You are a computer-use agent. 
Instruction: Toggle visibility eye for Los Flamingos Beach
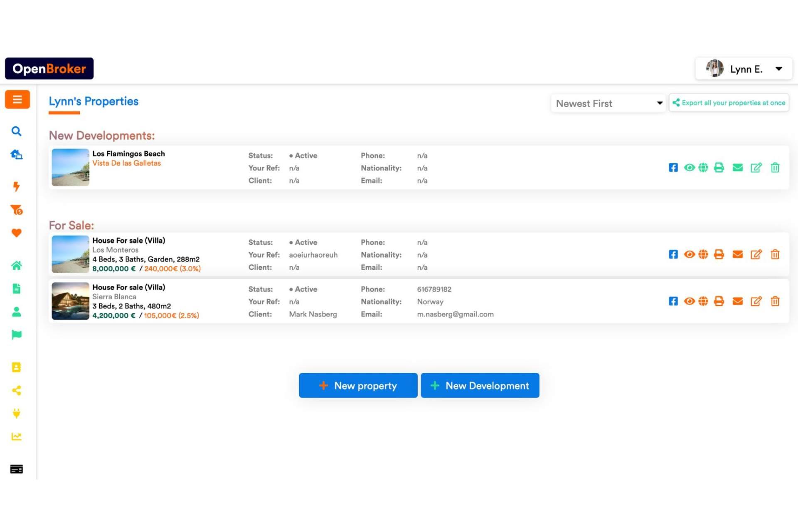pos(689,167)
